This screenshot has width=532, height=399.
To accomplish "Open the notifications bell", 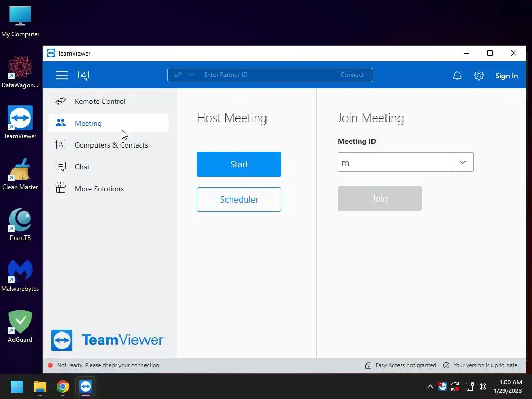I will pyautogui.click(x=457, y=75).
